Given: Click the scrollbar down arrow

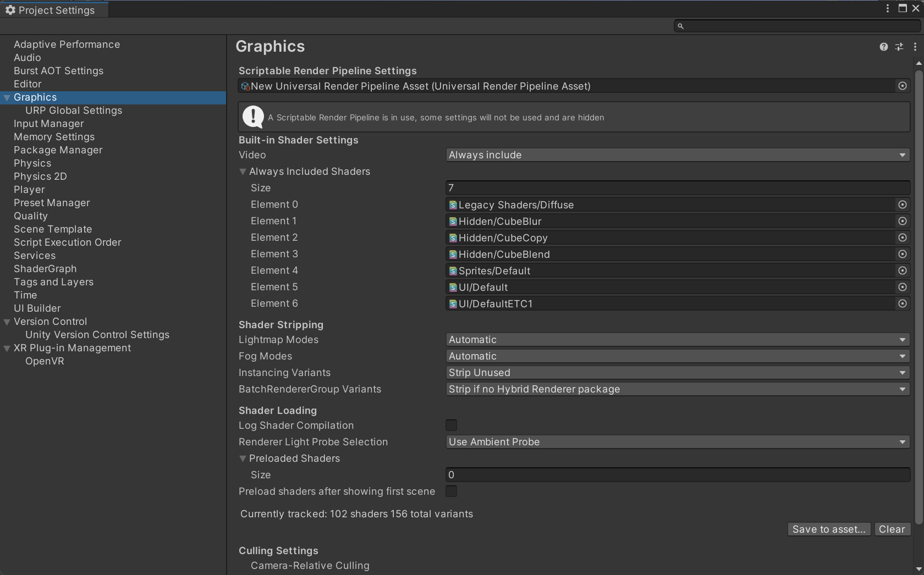Looking at the screenshot, I should (x=919, y=569).
